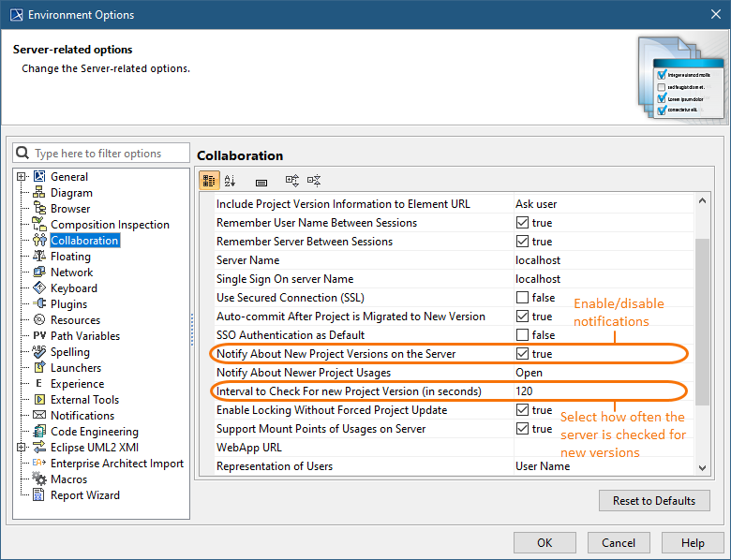Expand the Eclipse UML2 XMI node
This screenshot has width=731, height=560.
[22, 448]
